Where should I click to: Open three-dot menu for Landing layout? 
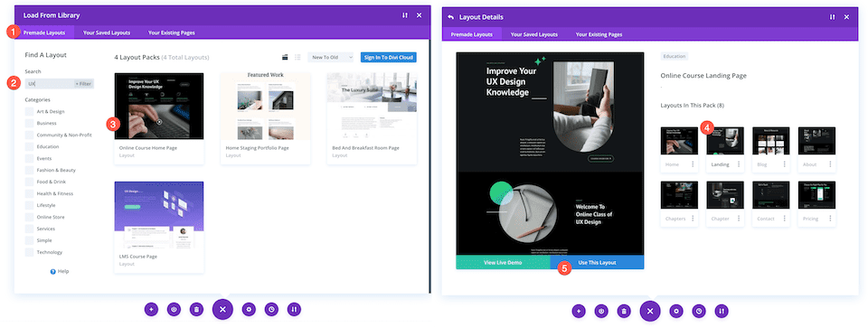tap(739, 164)
